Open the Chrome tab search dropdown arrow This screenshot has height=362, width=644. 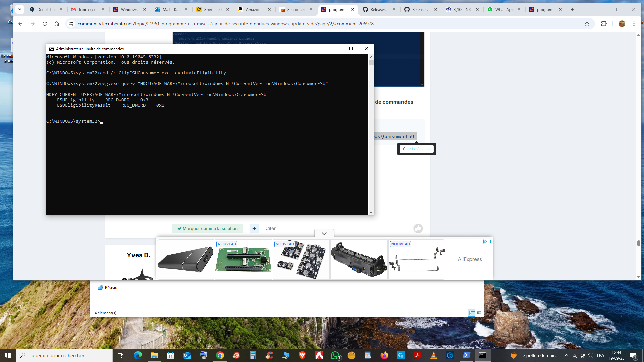[x=20, y=9]
